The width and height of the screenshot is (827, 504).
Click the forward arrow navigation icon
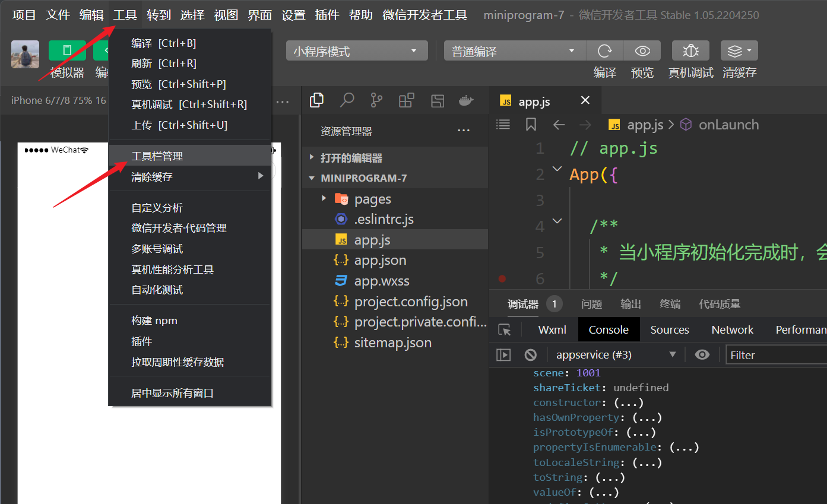pyautogui.click(x=585, y=125)
